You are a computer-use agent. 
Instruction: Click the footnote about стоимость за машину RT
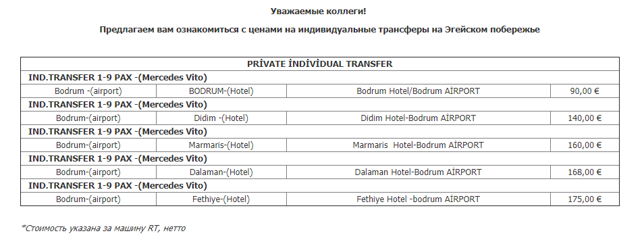(103, 228)
